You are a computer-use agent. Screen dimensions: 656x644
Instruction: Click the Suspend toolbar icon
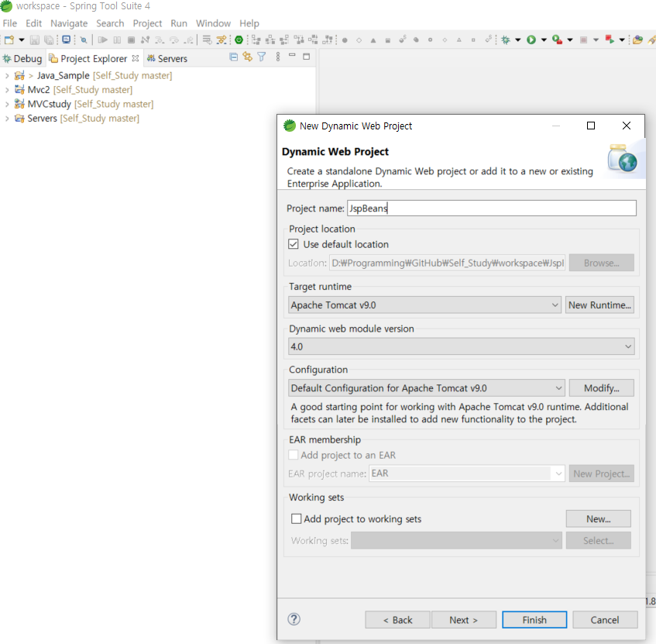pos(117,40)
